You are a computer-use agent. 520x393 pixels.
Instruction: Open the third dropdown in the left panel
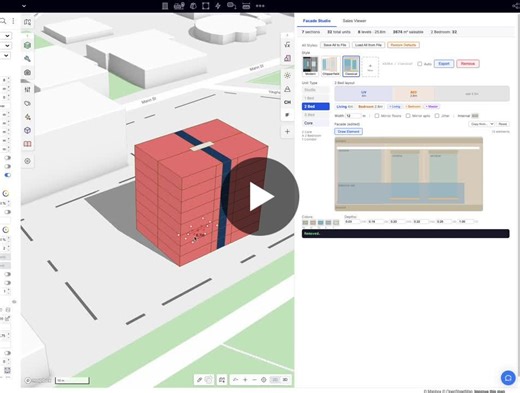6,55
